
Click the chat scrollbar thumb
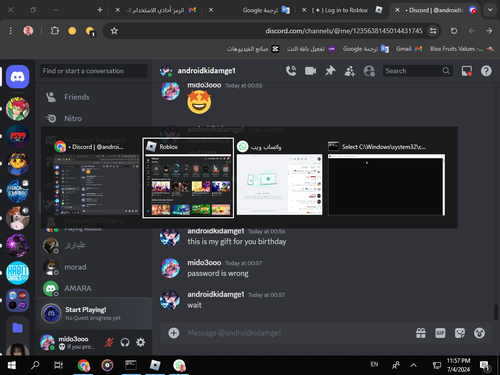[496, 312]
